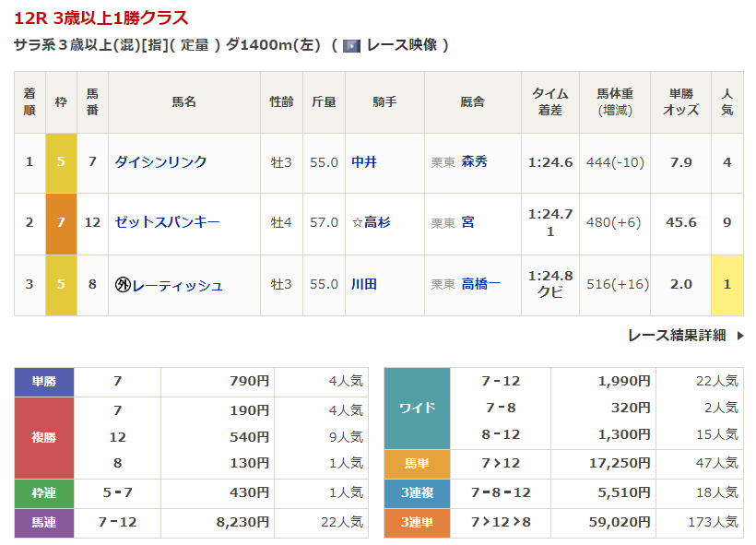This screenshot has height=545, width=756.
Task: Click the race video film icon
Action: [x=351, y=46]
